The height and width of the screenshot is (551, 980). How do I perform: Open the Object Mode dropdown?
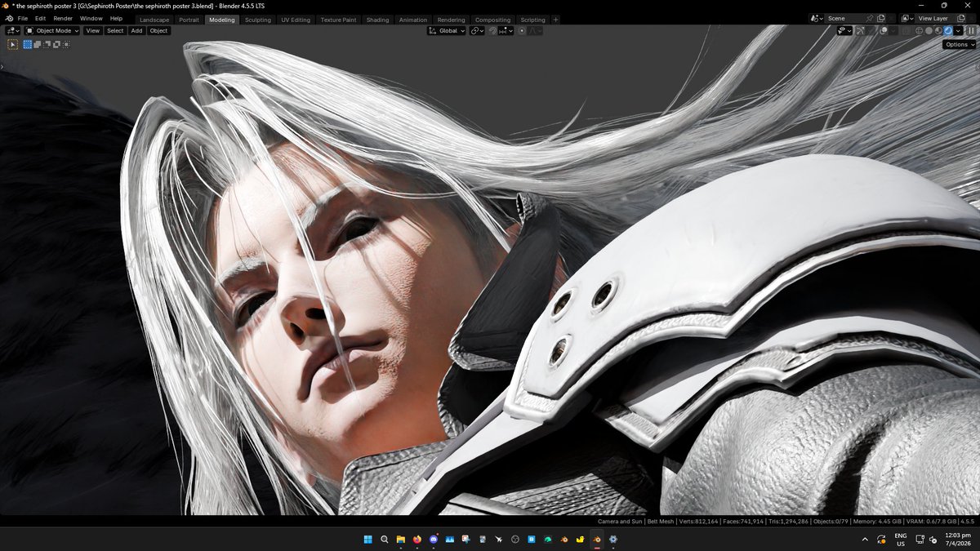[52, 30]
